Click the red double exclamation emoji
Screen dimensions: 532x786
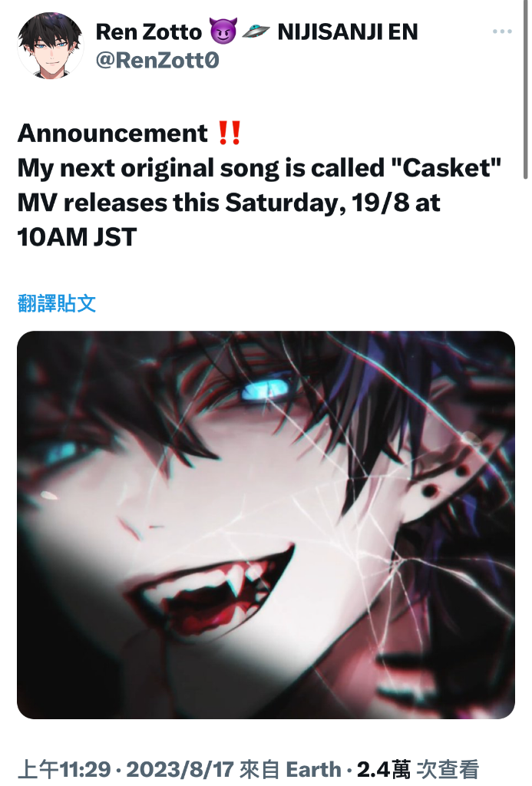click(x=230, y=133)
